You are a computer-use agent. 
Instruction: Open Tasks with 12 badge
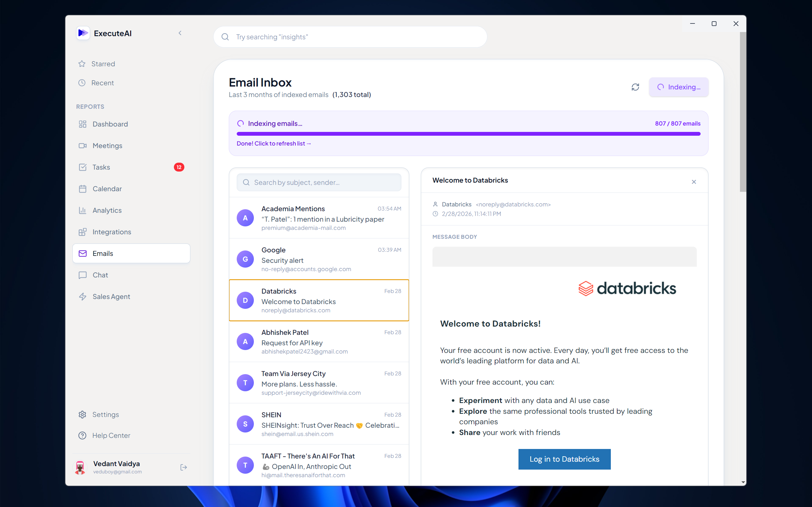(101, 167)
